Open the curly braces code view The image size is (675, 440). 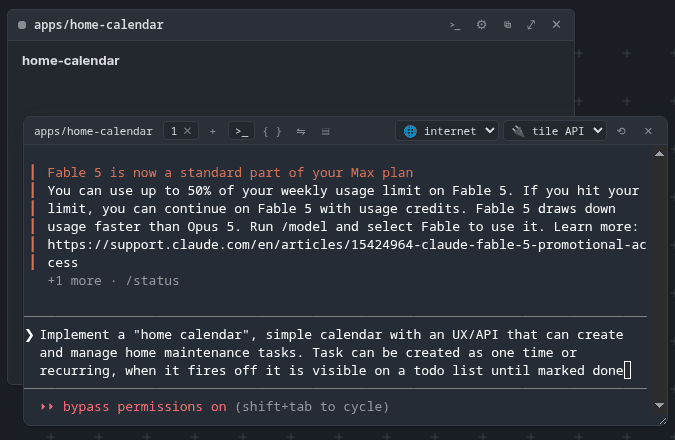[272, 131]
